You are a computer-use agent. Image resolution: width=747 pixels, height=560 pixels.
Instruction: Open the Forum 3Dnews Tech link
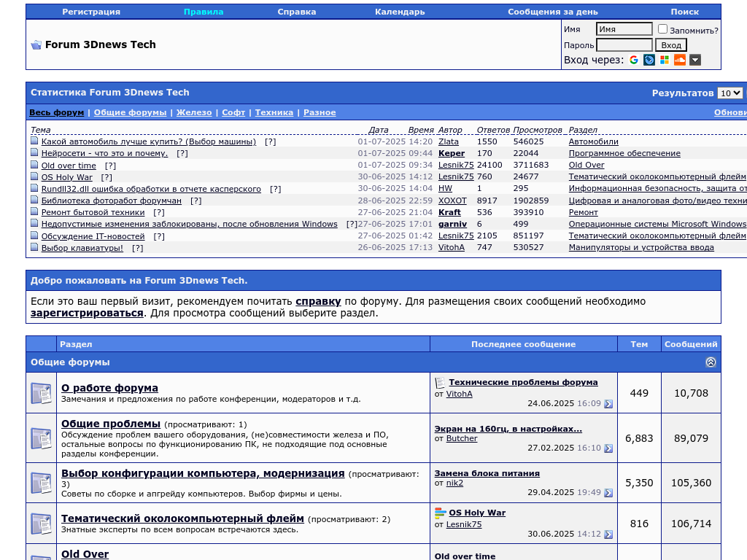[101, 44]
